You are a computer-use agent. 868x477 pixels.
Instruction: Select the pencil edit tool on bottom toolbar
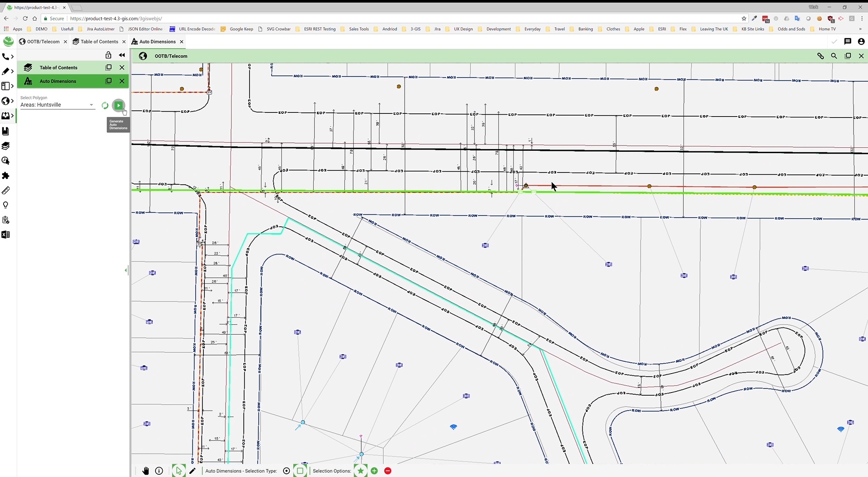point(192,471)
